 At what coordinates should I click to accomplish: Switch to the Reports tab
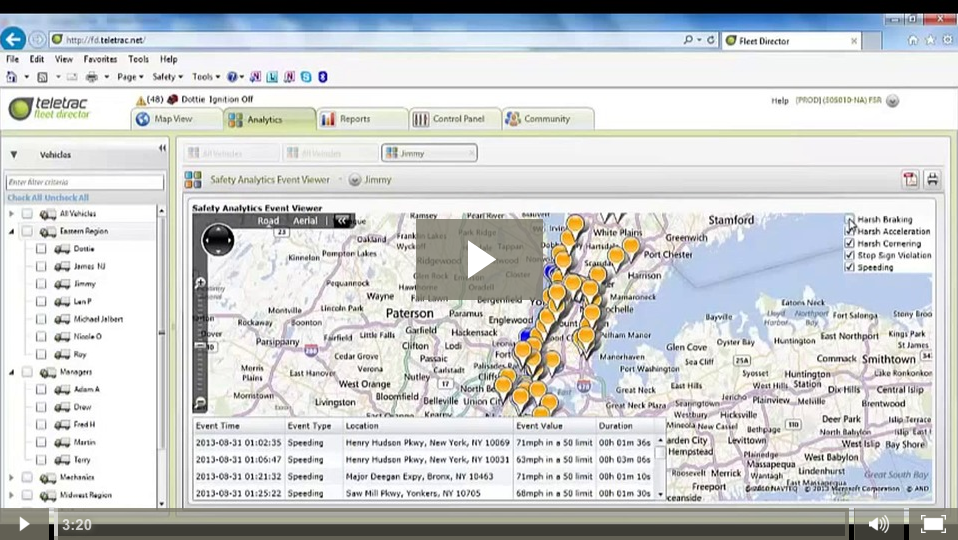pos(362,119)
